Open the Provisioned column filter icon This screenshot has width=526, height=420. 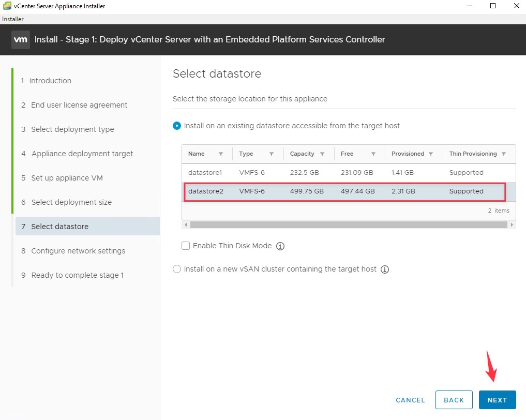pyautogui.click(x=431, y=154)
